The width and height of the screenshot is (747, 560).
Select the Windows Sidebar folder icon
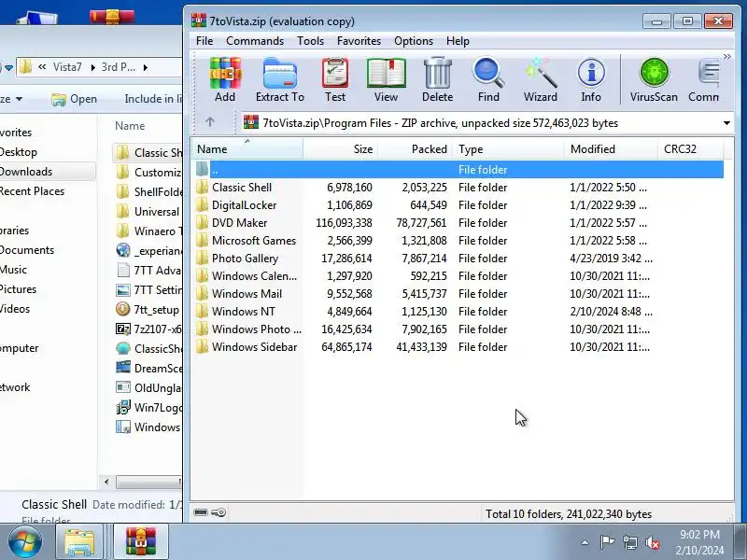(202, 346)
